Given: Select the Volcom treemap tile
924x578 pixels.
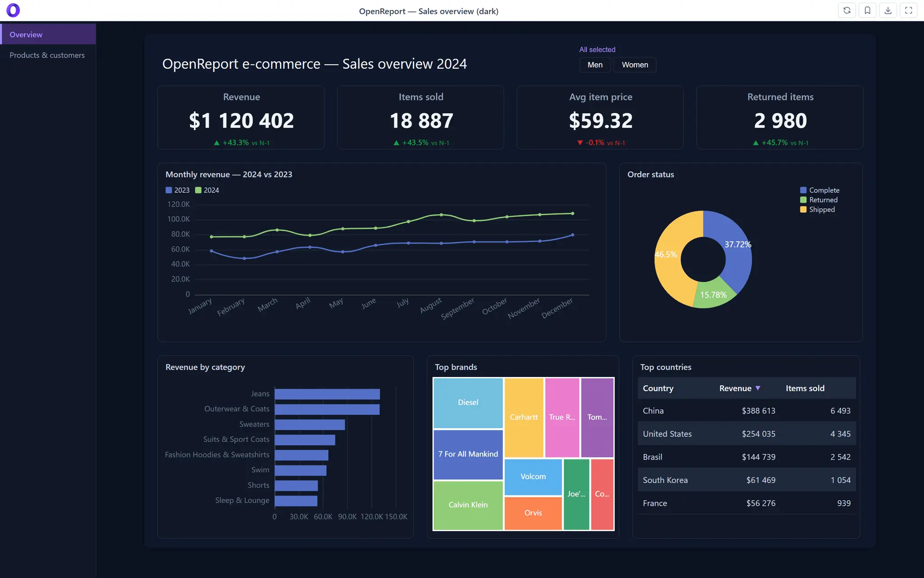Looking at the screenshot, I should pyautogui.click(x=533, y=477).
